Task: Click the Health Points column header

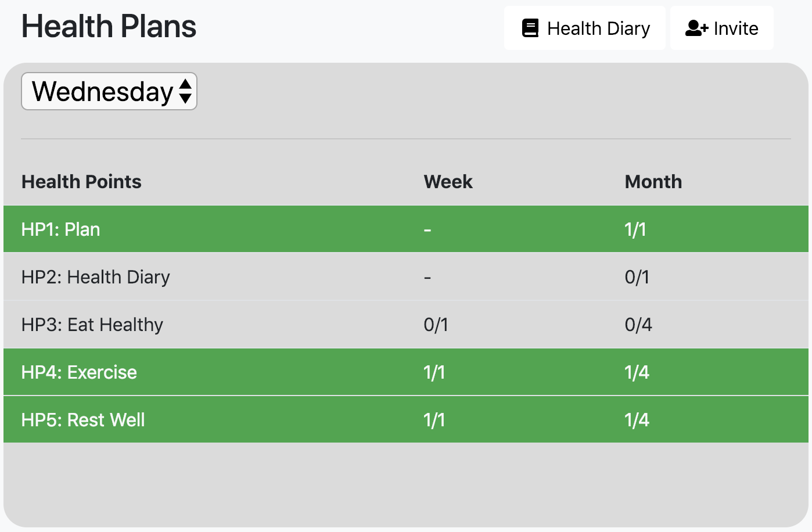Action: 81,182
